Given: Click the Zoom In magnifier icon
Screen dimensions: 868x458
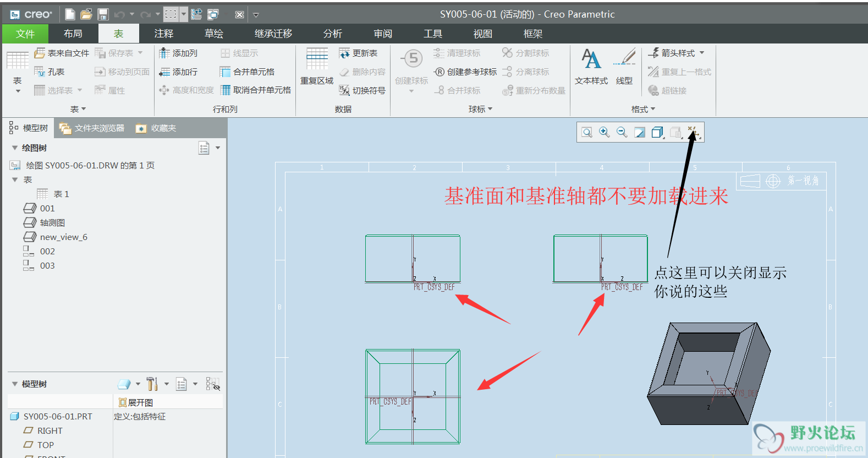Looking at the screenshot, I should [x=605, y=132].
